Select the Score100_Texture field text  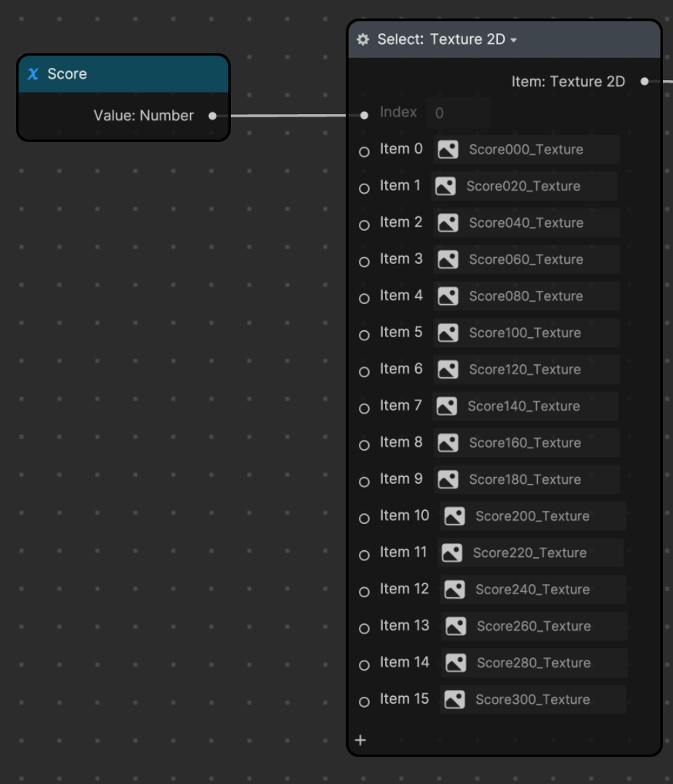coord(525,333)
